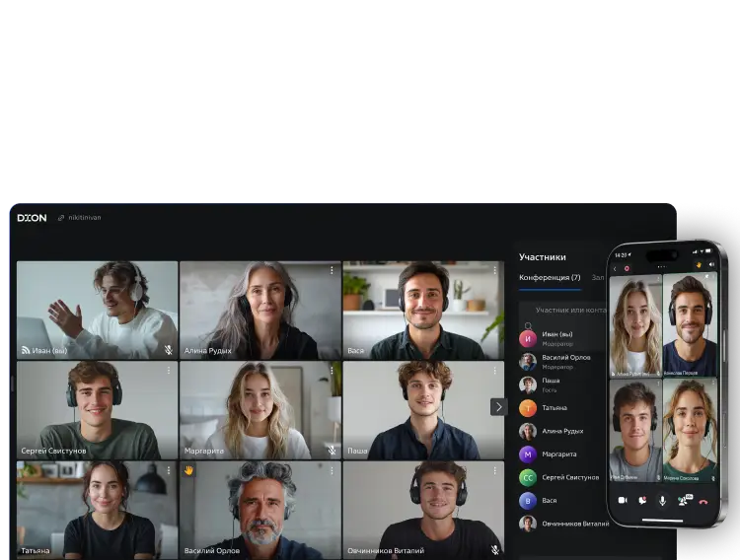Tap raise hand icon on phone top bar
The image size is (740, 560).
699,265
